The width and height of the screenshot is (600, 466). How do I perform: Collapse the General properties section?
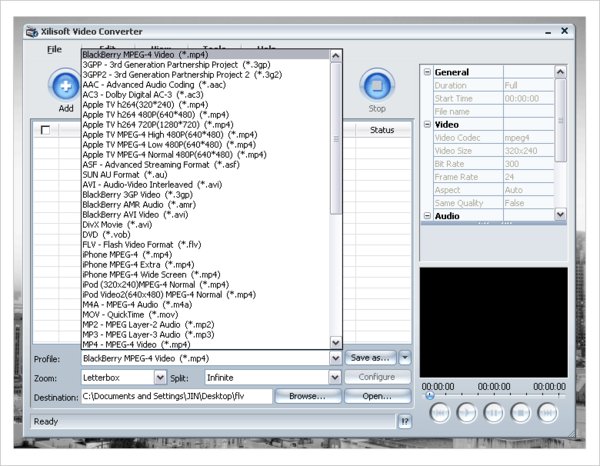427,72
